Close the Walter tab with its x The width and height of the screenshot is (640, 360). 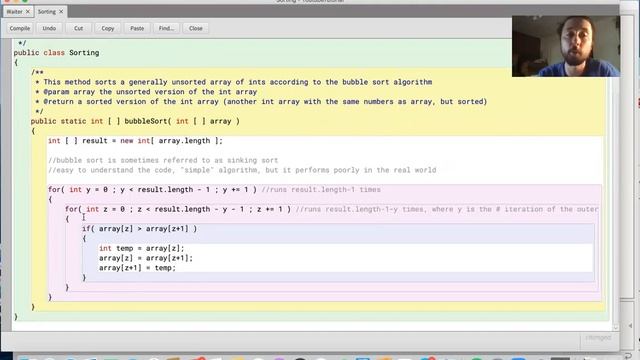point(28,11)
